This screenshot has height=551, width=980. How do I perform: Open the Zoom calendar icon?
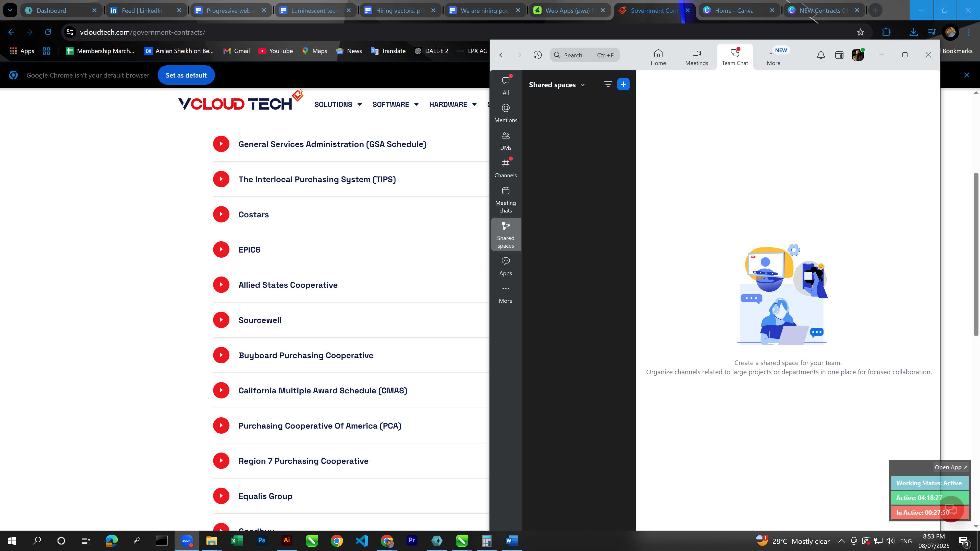tap(839, 55)
